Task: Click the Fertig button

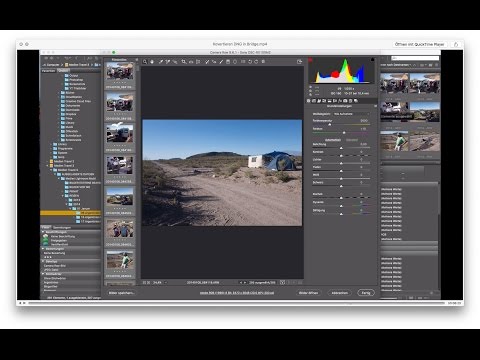Action: point(366,293)
